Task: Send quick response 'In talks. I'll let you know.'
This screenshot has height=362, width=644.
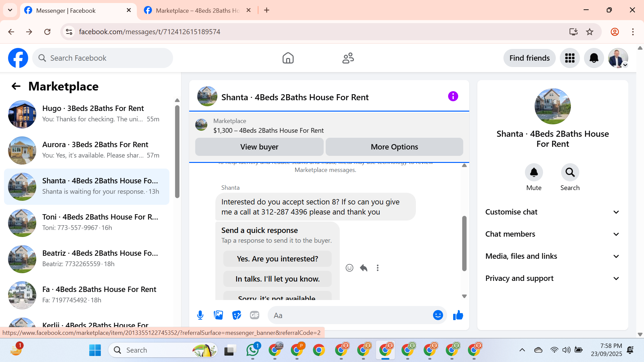Action: [x=277, y=279]
